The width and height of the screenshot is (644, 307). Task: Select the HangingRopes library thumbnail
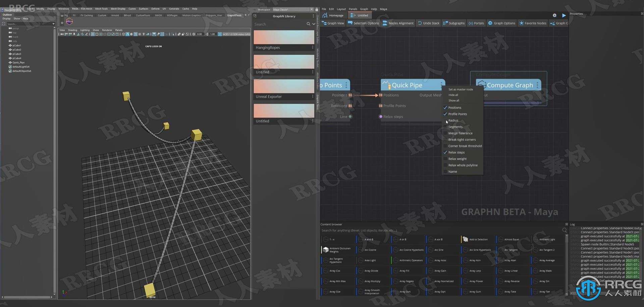pyautogui.click(x=284, y=37)
